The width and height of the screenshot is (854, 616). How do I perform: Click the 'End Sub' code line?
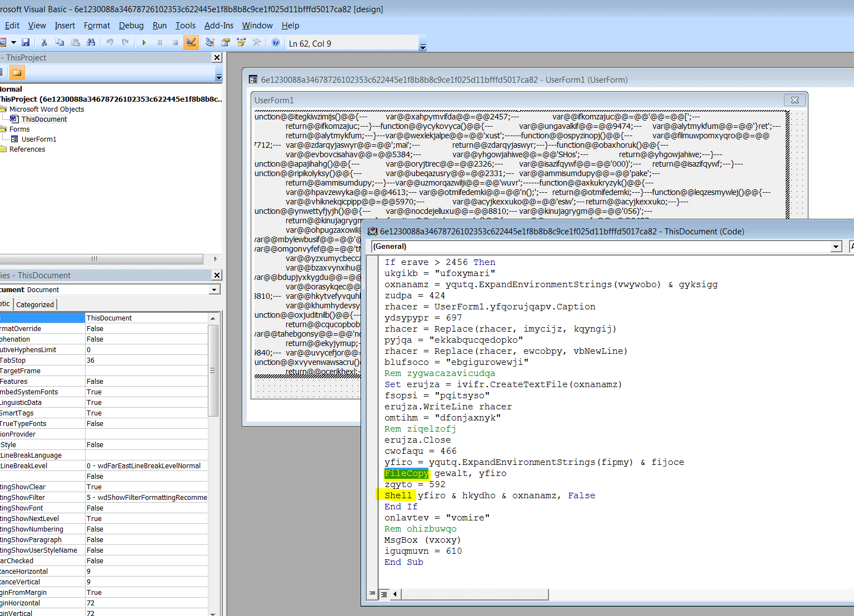pyautogui.click(x=404, y=562)
